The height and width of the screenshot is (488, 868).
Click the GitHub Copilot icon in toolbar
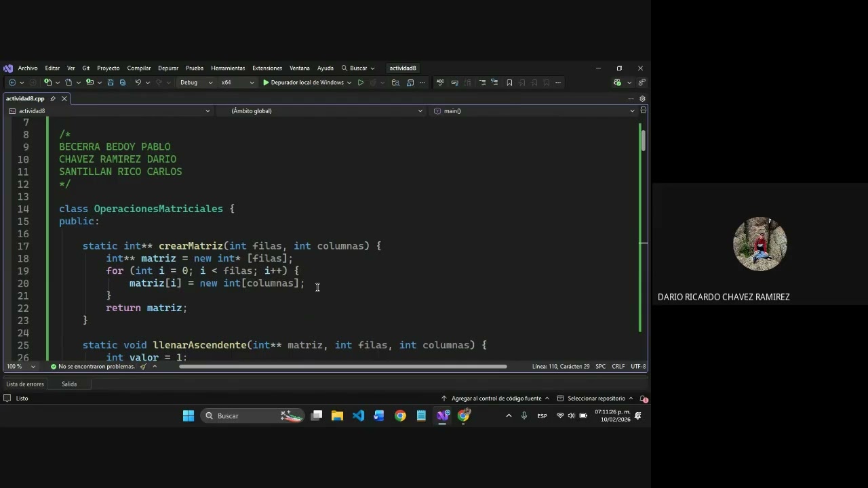(x=617, y=83)
